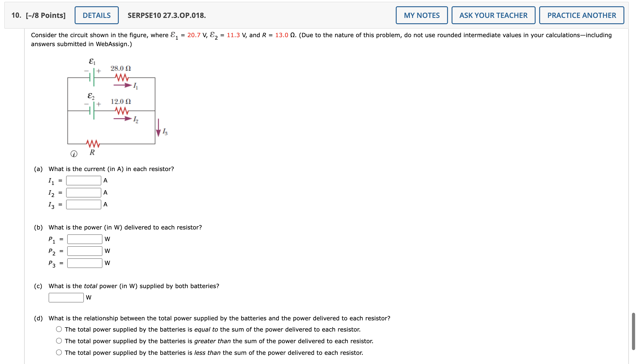Select answer: total power less than sum
This screenshot has height=364, width=636.
pos(59,353)
